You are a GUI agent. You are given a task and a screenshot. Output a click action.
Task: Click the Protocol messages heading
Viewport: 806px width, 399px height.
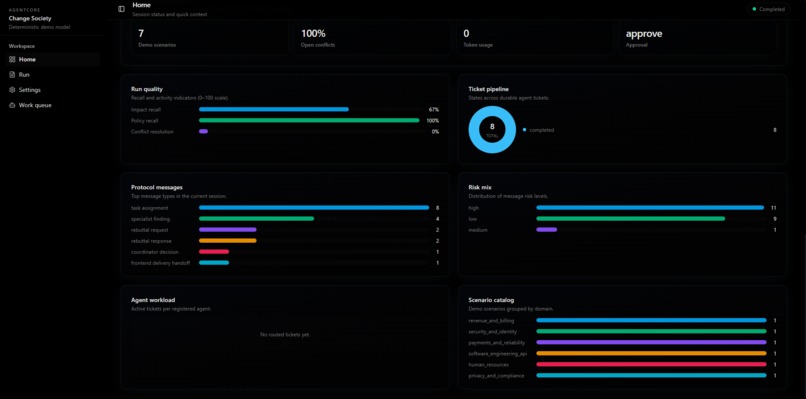157,187
